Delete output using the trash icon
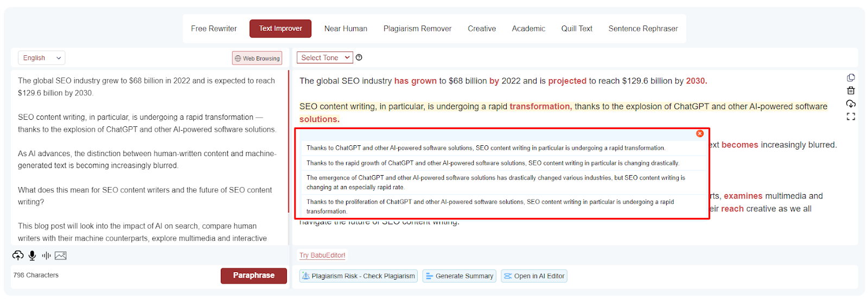Image resolution: width=868 pixels, height=302 pixels. (851, 91)
